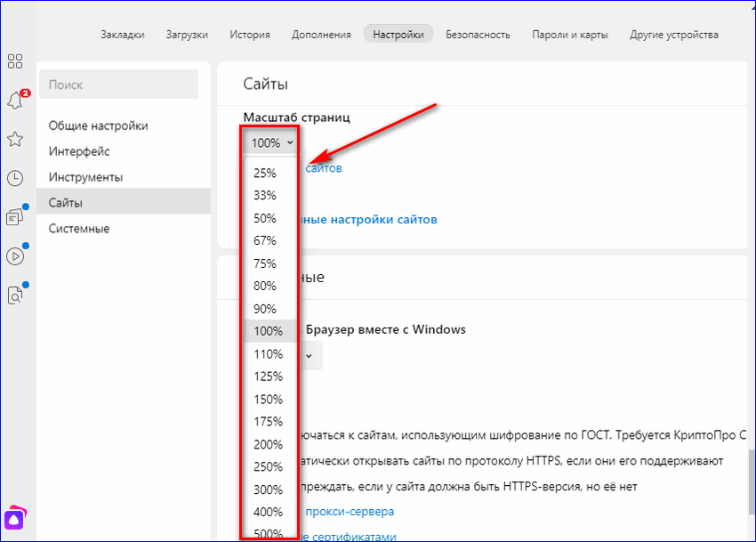This screenshot has height=542, width=756.
Task: Open history clock icon in sidebar
Action: [x=15, y=178]
